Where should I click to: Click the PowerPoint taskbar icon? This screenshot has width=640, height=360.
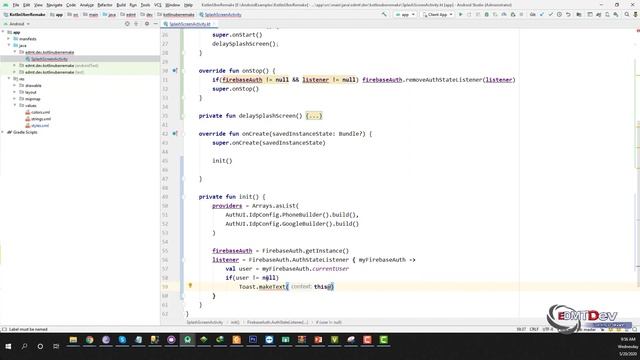(x=318, y=340)
